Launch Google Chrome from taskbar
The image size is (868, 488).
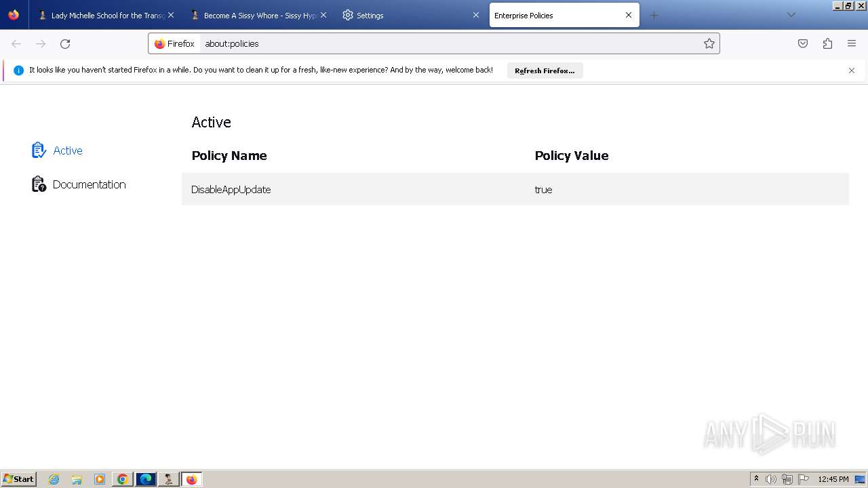pos(123,479)
